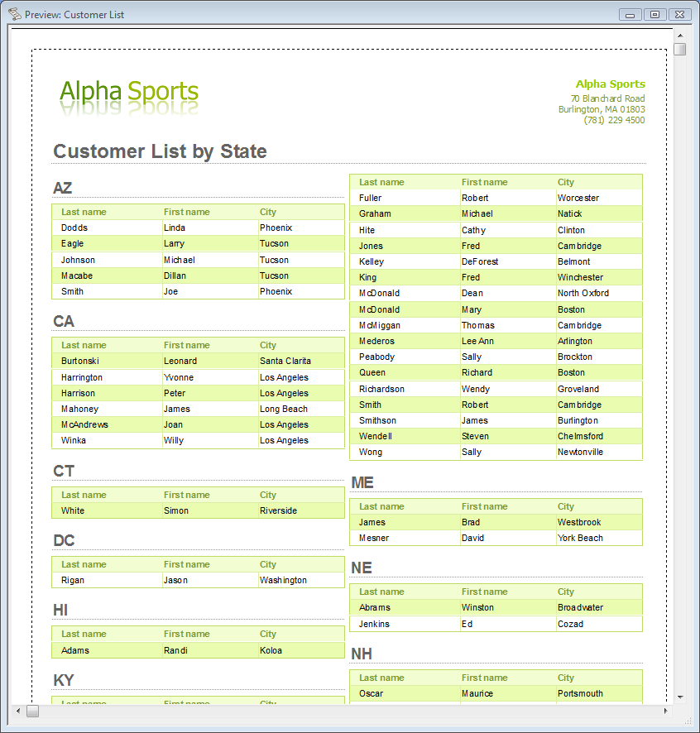Viewport: 700px width, 733px height.
Task: Click the 'Fuller' last name cell
Action: [x=371, y=198]
